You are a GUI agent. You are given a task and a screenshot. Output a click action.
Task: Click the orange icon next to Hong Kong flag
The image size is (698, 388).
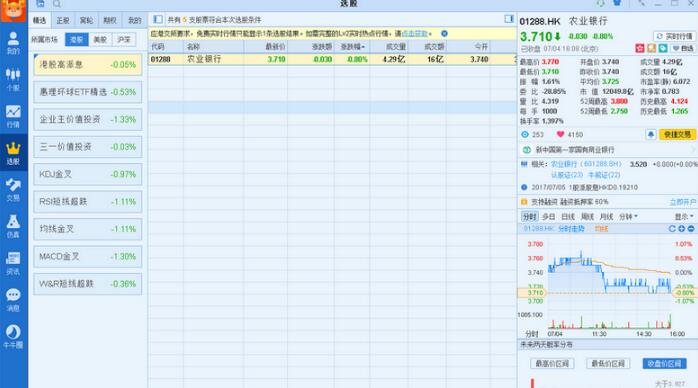pos(652,48)
